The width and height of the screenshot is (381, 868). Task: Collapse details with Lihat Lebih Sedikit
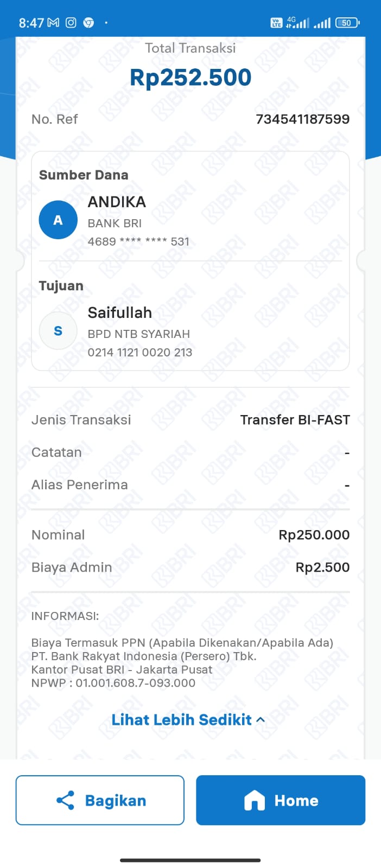pos(182,720)
